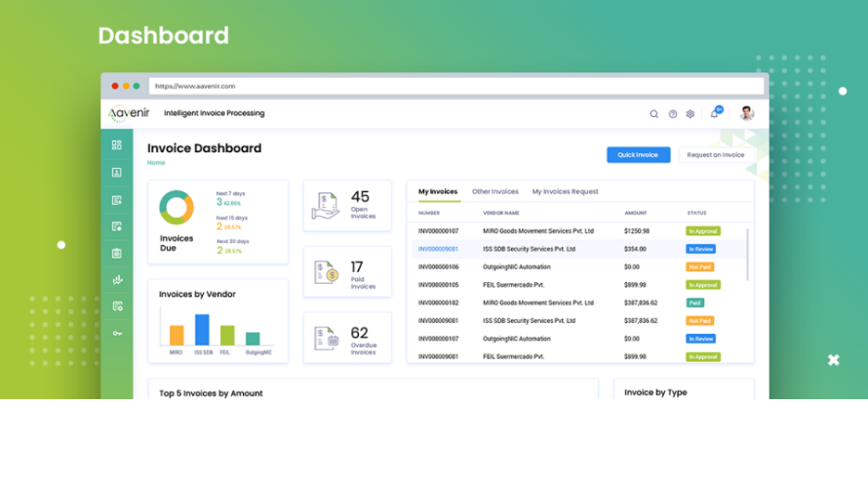
Task: Open the notifications bell icon
Action: tap(715, 113)
